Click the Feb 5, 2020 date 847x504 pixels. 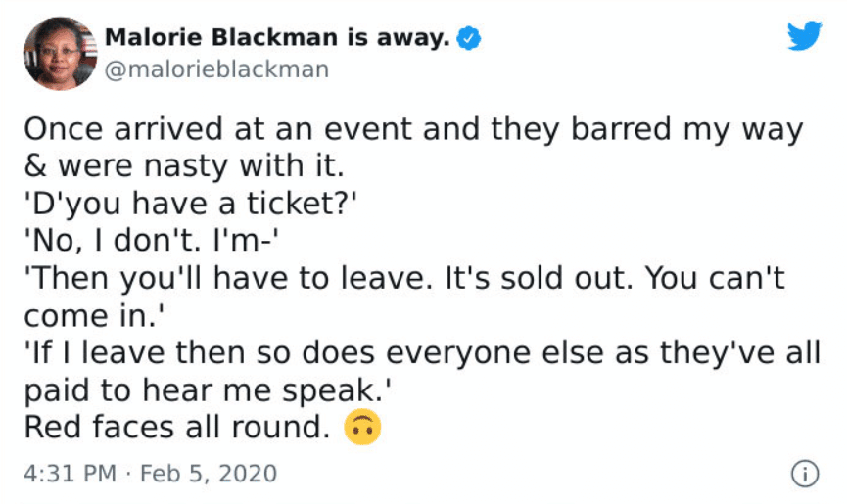[x=209, y=474]
